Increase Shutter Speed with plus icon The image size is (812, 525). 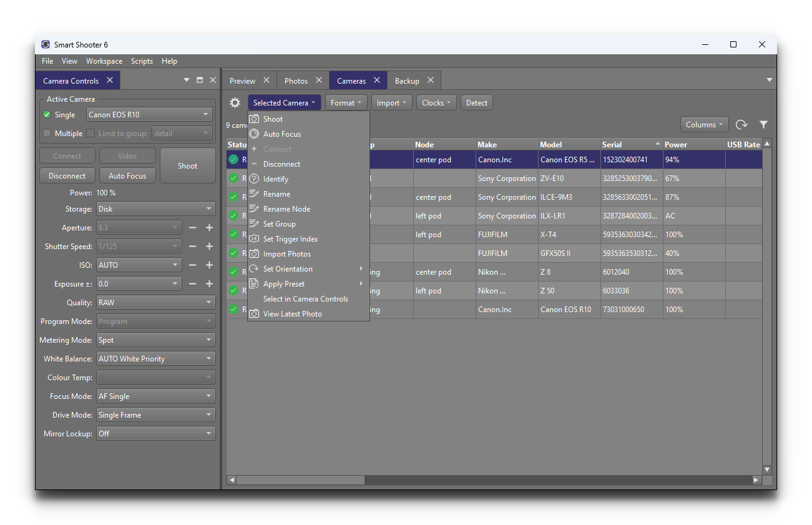tap(210, 247)
